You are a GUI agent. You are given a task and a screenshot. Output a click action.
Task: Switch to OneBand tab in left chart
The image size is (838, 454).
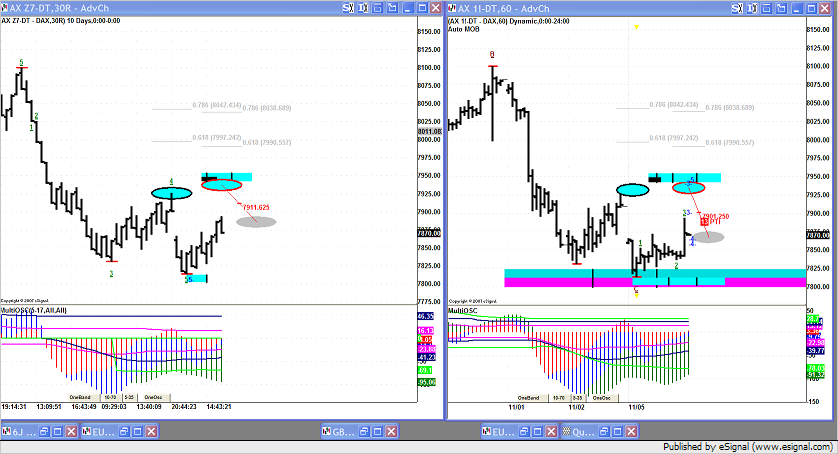coord(80,397)
